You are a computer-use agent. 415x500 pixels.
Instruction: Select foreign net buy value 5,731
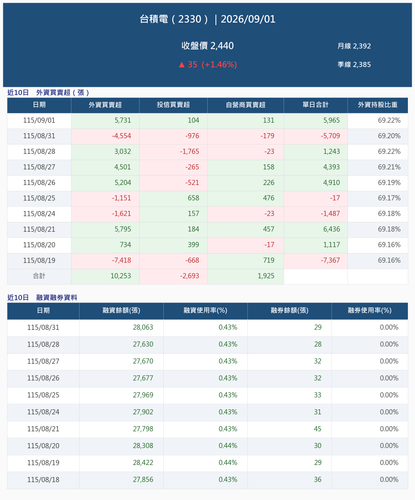click(x=123, y=120)
